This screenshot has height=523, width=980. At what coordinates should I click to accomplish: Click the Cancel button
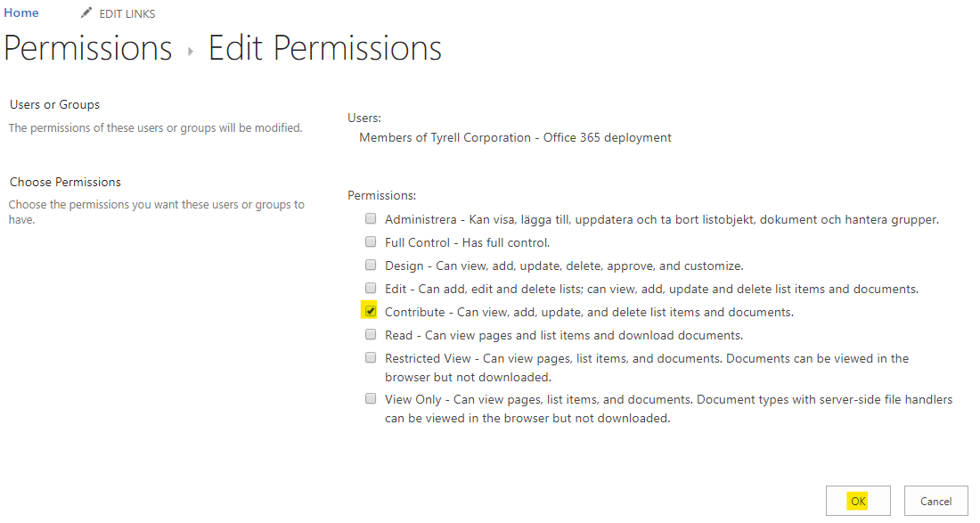point(935,500)
